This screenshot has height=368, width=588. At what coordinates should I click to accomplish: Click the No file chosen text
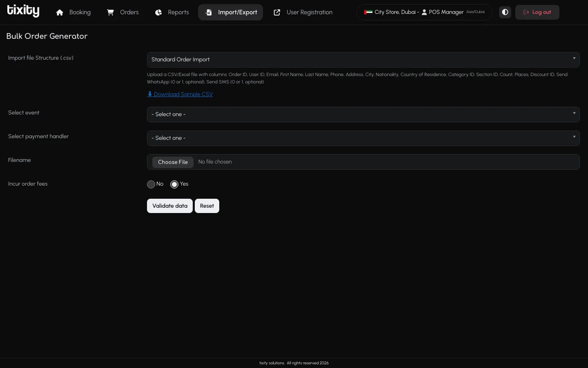(x=215, y=162)
